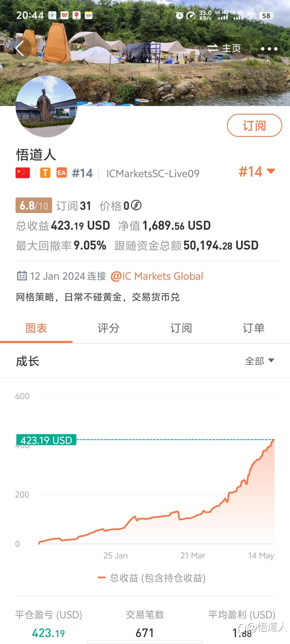Open the 全部 time range dropdown

coord(259,361)
